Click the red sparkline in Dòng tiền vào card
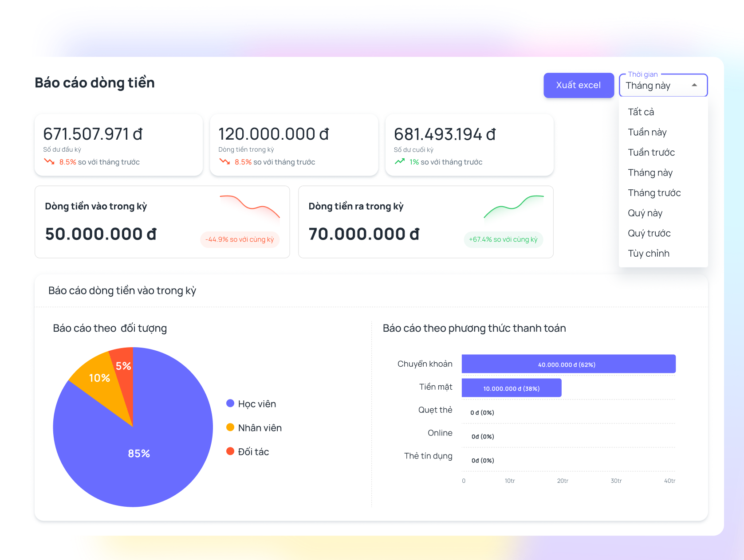Viewport: 744px width, 560px height. pos(250,206)
